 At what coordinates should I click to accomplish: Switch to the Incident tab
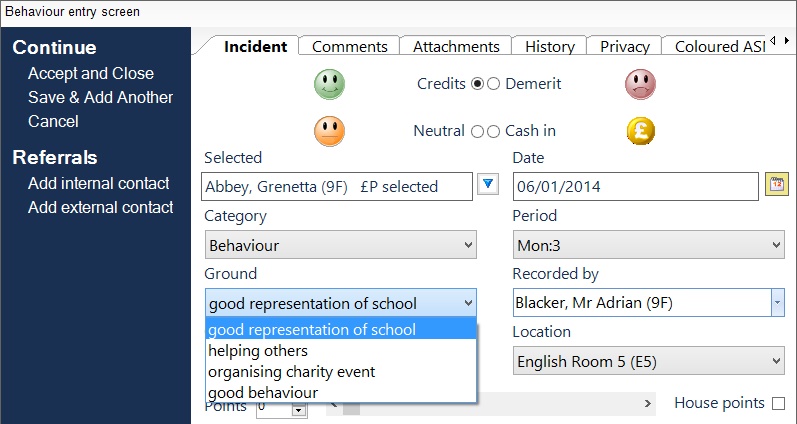pyautogui.click(x=255, y=46)
